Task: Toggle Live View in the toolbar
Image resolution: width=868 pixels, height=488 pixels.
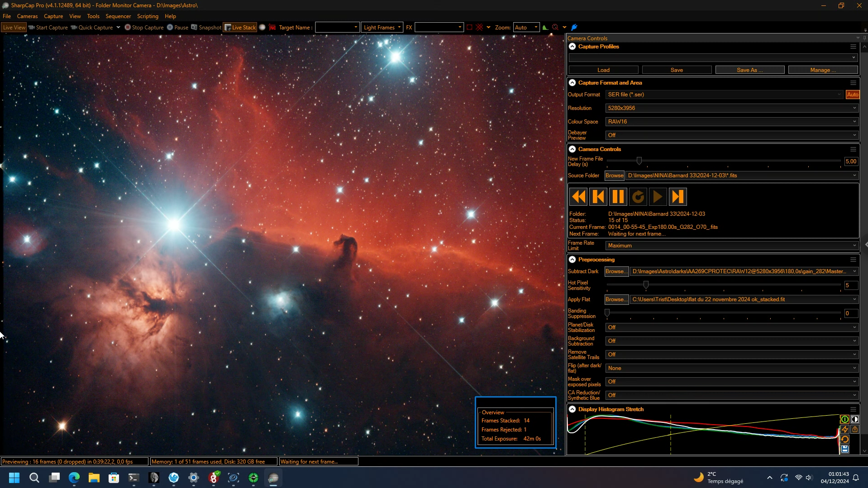Action: [14, 28]
